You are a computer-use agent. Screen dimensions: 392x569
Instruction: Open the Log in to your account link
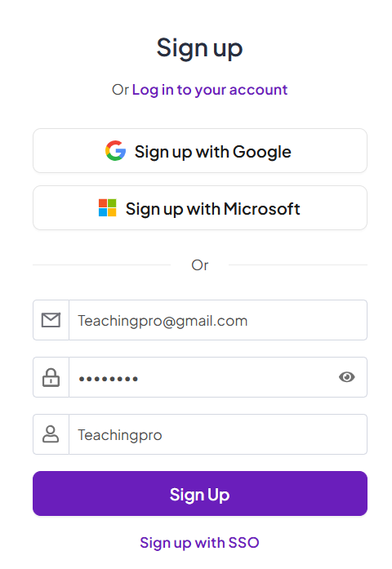point(209,90)
